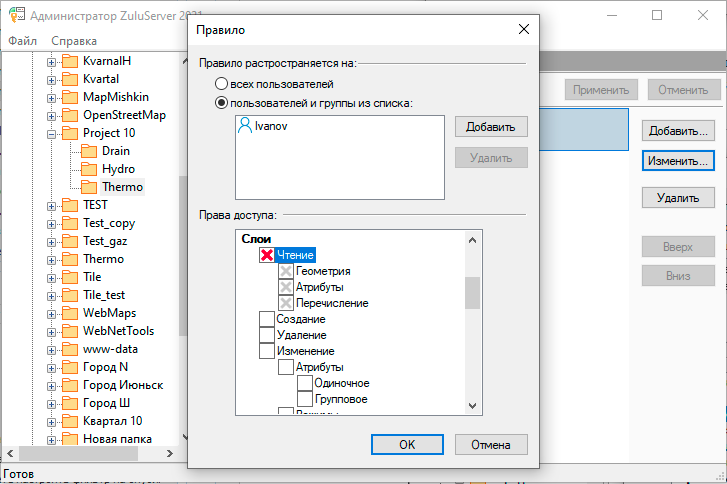727x484 pixels.
Task: Expand the TEST folder node
Action: (52, 205)
